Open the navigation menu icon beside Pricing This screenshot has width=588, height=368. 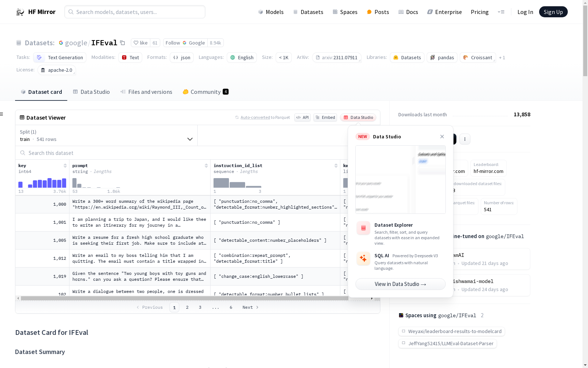[x=501, y=12]
